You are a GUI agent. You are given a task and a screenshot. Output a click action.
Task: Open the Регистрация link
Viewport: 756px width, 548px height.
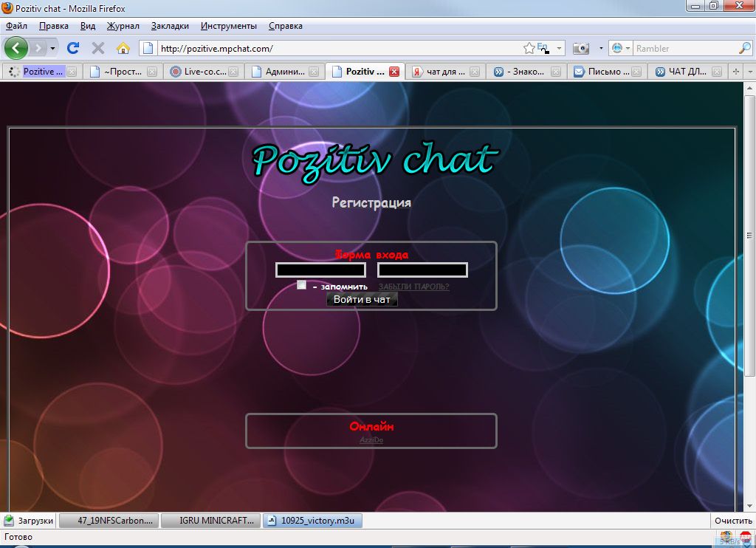[371, 202]
